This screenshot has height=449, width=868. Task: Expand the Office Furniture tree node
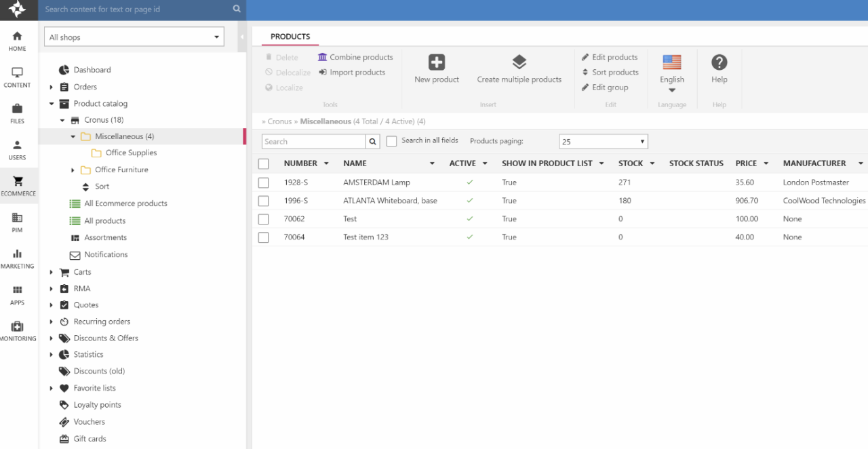[73, 170]
